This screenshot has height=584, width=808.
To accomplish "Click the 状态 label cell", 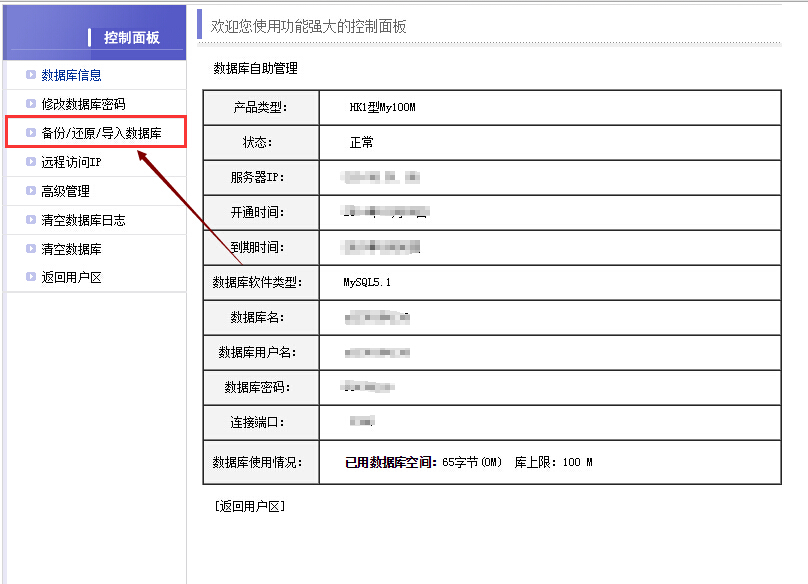I will (x=261, y=142).
